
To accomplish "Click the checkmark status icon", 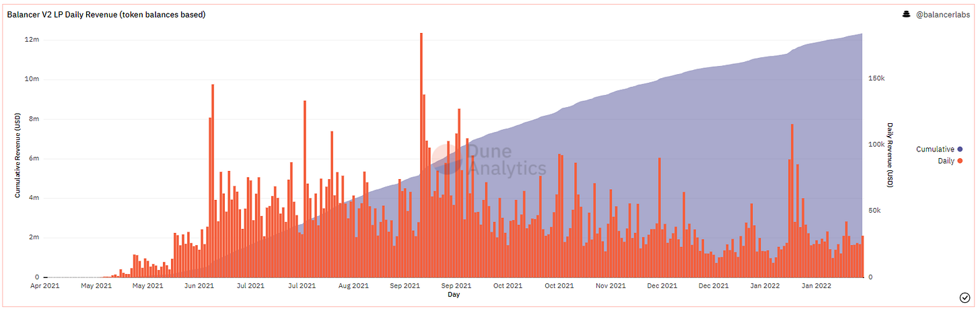I will click(x=964, y=298).
